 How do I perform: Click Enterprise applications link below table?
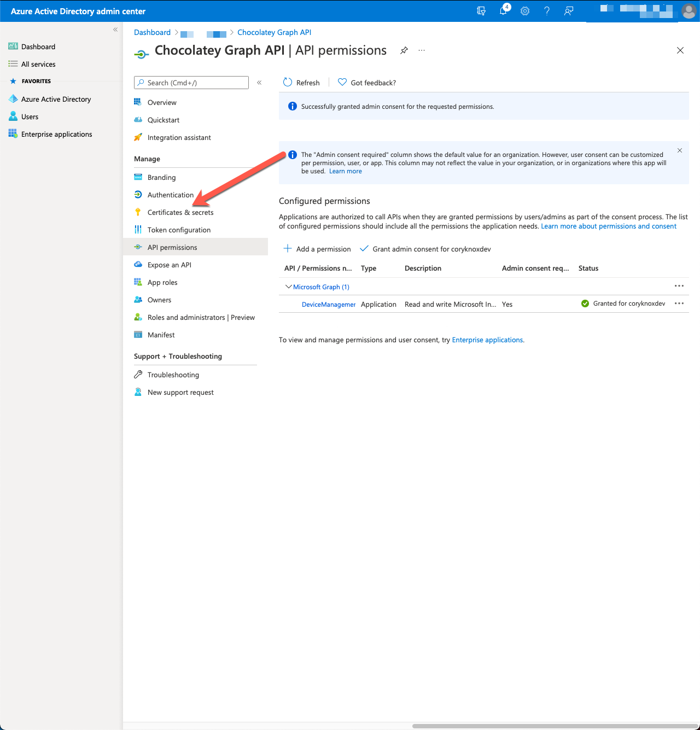tap(487, 340)
